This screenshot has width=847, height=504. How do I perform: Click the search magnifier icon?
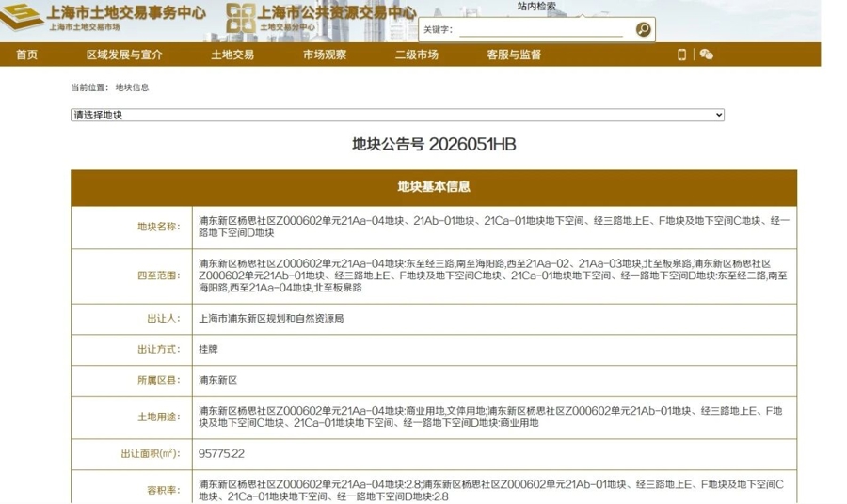click(x=643, y=29)
